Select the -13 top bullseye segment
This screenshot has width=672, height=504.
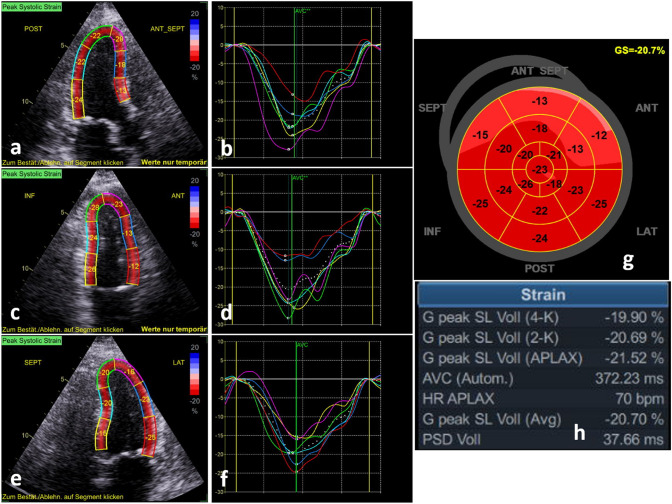point(540,102)
